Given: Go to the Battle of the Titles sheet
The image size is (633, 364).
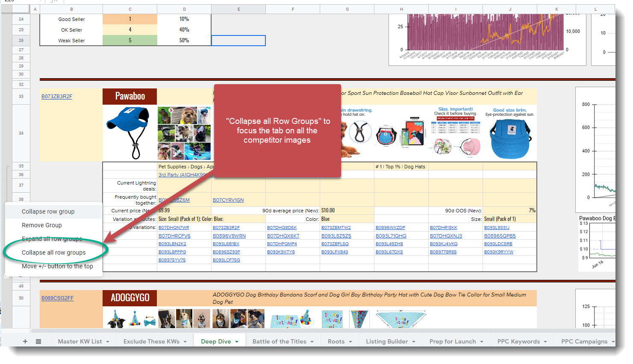Looking at the screenshot, I should (x=279, y=341).
